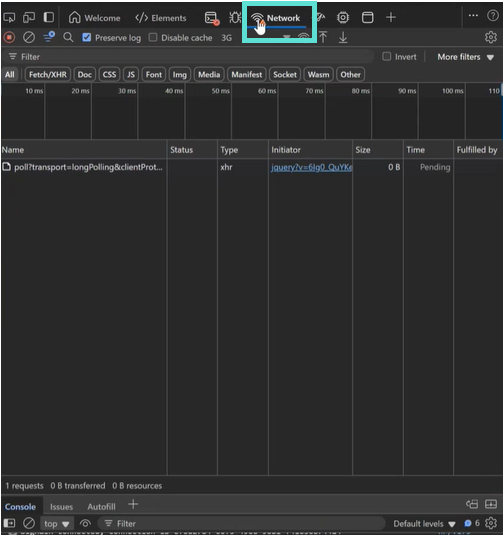Filter requests by Font
This screenshot has width=504, height=539.
pyautogui.click(x=154, y=74)
